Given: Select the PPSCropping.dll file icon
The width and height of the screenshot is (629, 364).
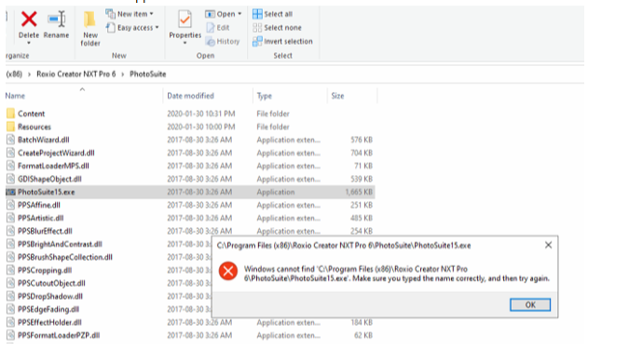Looking at the screenshot, I should [10, 270].
